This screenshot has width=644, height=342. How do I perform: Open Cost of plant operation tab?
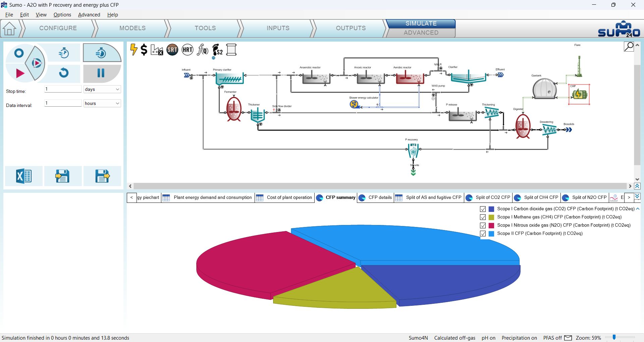284,197
